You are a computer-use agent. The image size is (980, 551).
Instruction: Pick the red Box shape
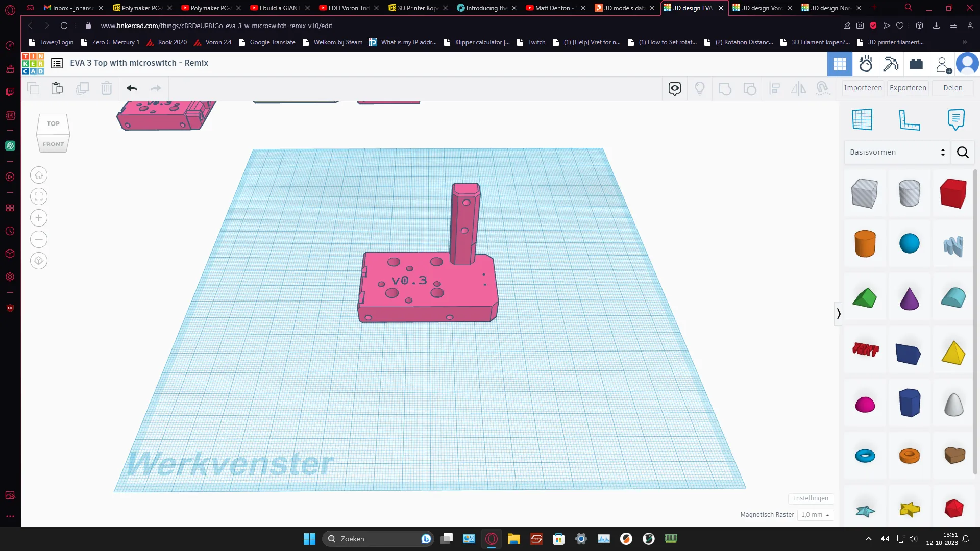(953, 193)
